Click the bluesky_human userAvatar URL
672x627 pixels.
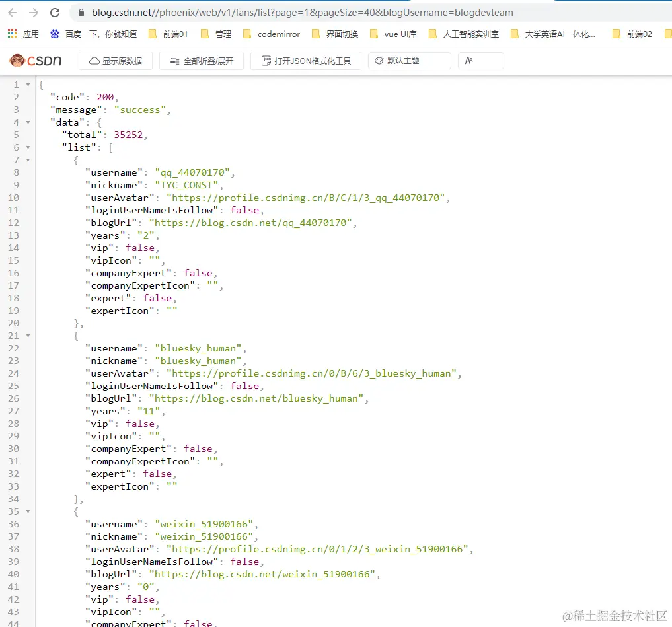point(312,374)
